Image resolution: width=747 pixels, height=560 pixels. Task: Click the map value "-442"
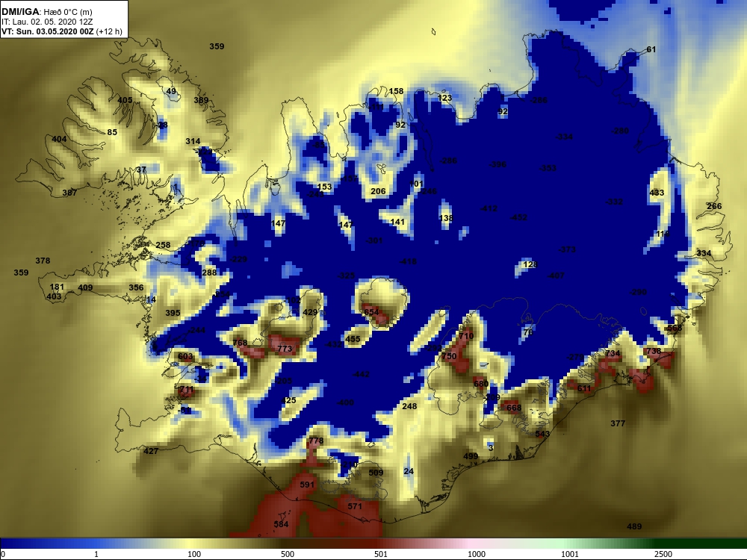coord(361,374)
